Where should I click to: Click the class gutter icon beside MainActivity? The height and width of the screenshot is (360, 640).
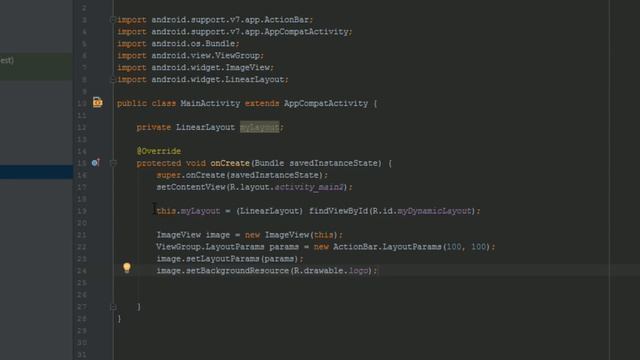[98, 102]
